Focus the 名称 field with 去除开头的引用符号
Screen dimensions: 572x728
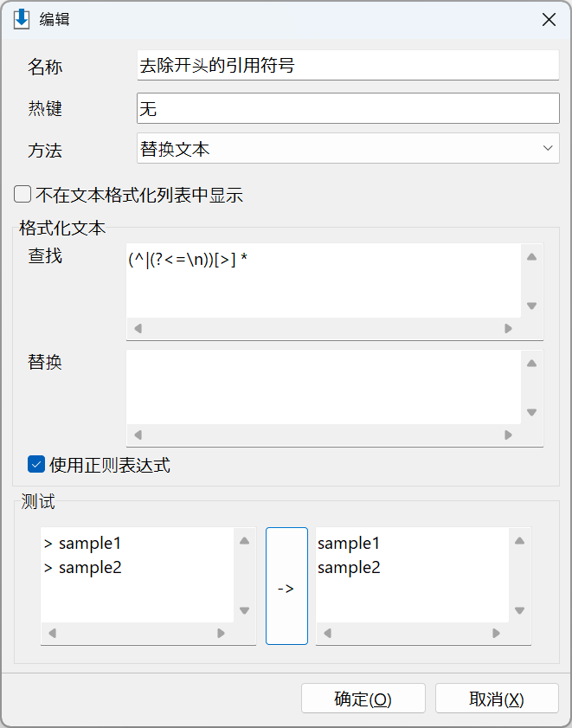(348, 65)
